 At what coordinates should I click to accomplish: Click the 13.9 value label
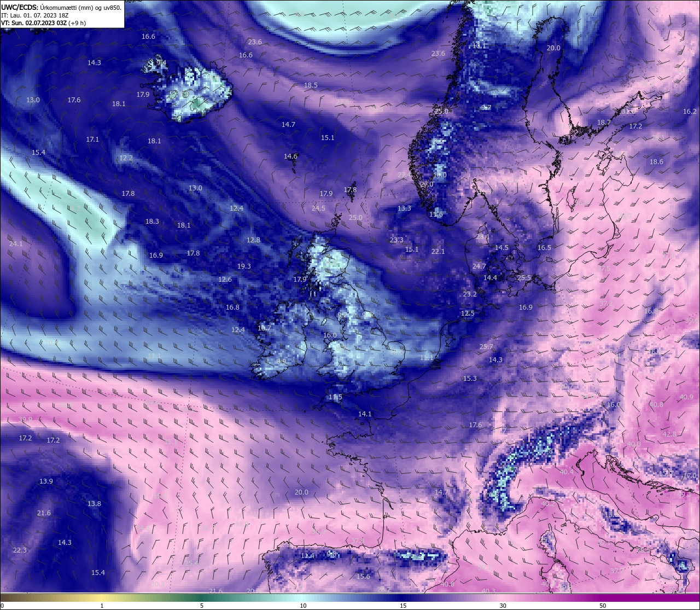pyautogui.click(x=46, y=481)
